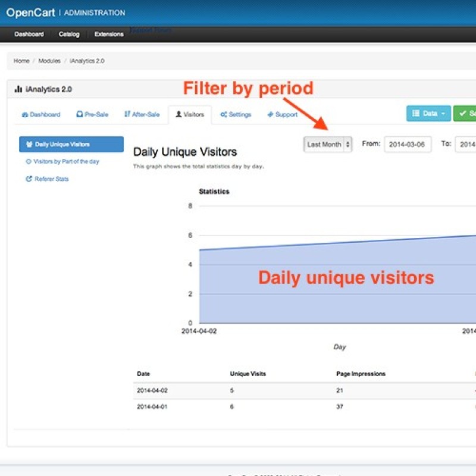Click the From date input field

tap(408, 145)
